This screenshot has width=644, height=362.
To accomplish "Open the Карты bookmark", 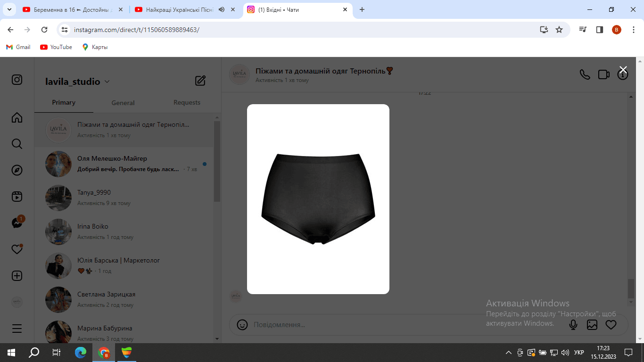I will (95, 47).
